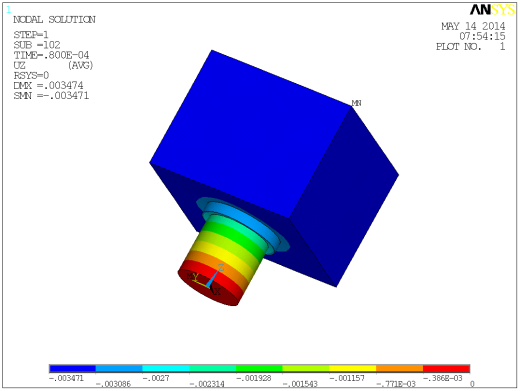Click the NODAL SOLUTION title text
Viewport: 520px width, 391px height.
54,20
